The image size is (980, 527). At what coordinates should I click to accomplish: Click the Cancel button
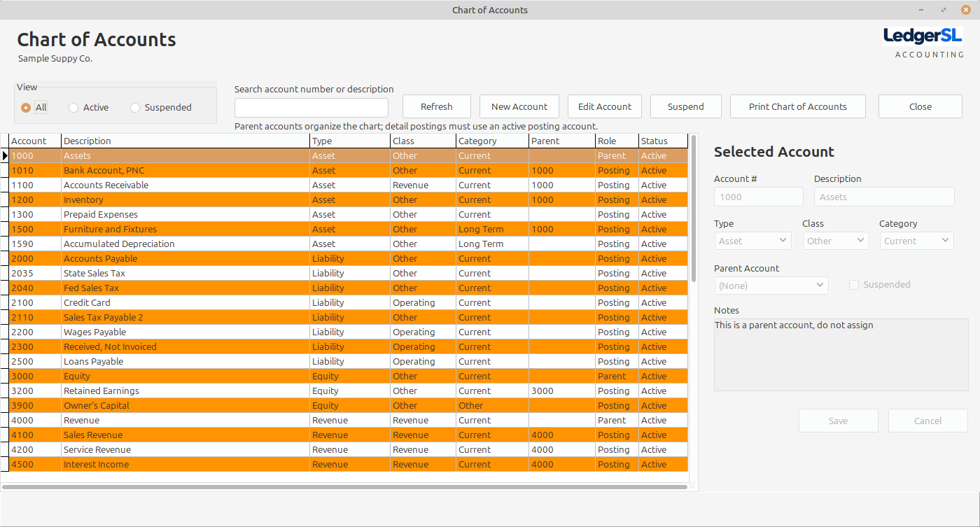coord(928,421)
